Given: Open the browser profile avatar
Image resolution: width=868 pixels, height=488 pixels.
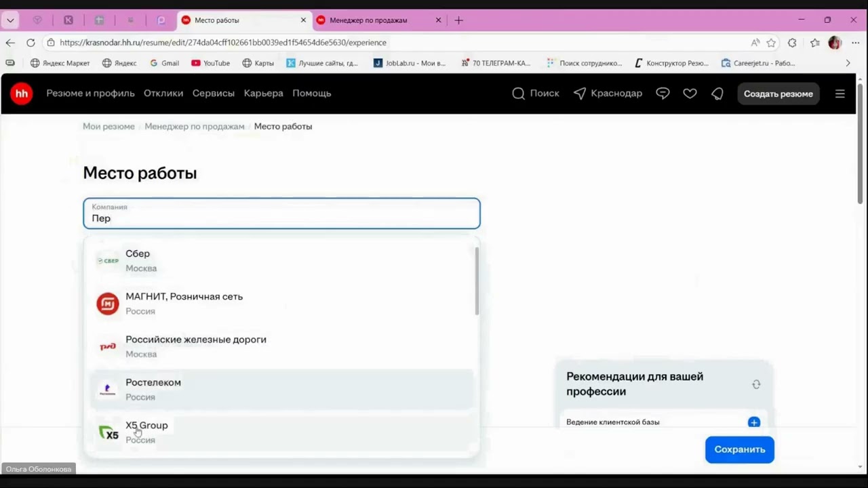Looking at the screenshot, I should pos(835,43).
